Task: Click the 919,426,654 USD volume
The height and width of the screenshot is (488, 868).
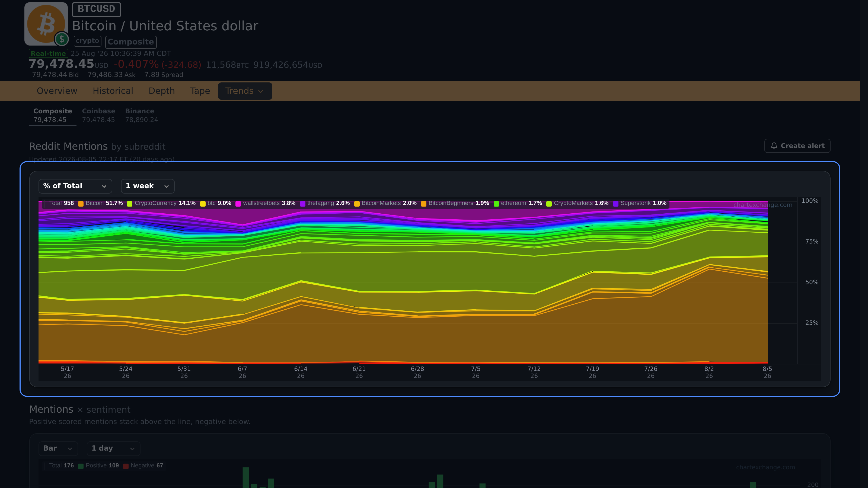Action: [288, 65]
